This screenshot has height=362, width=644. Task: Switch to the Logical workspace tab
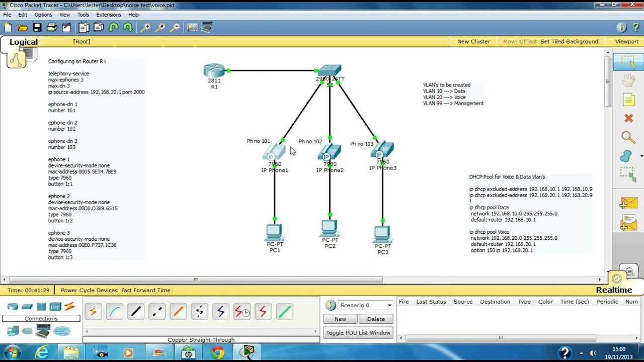pyautogui.click(x=23, y=42)
